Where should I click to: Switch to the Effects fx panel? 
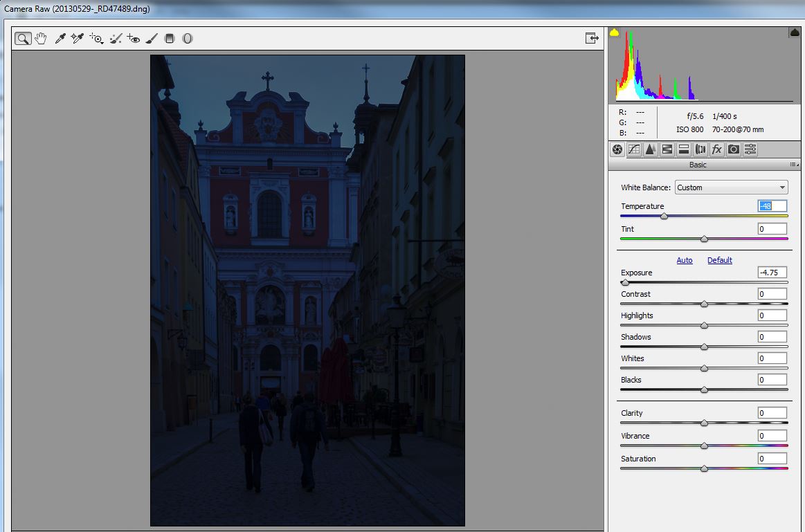[x=716, y=149]
